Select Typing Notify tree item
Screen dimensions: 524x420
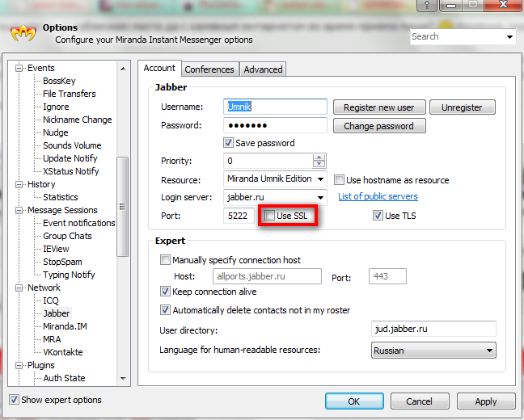point(69,275)
